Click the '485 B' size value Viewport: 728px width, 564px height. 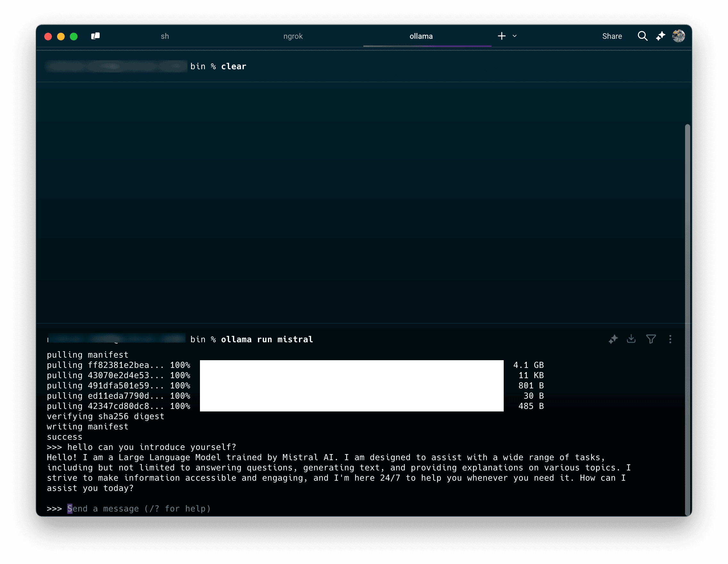pos(531,406)
